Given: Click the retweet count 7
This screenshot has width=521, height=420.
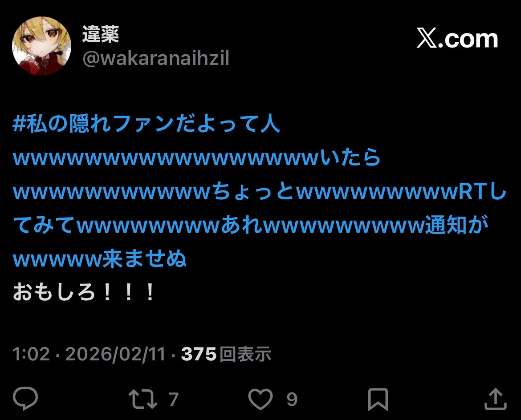Looking at the screenshot, I should tap(174, 399).
